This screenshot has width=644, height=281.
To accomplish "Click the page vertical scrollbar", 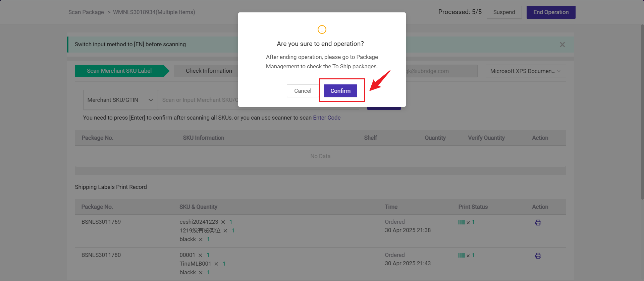I will (642, 111).
